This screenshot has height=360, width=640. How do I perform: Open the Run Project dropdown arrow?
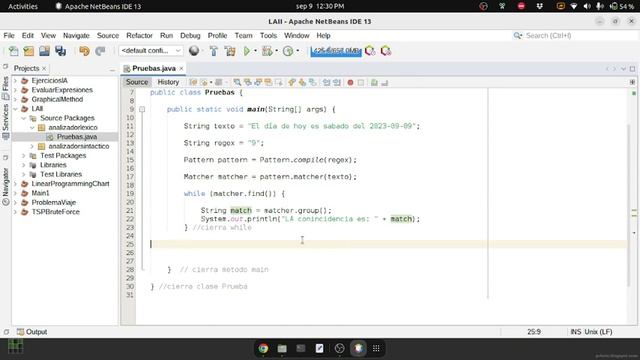point(256,51)
